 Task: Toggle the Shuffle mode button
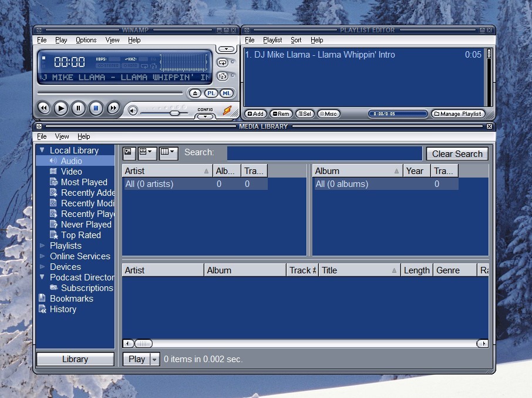[223, 76]
